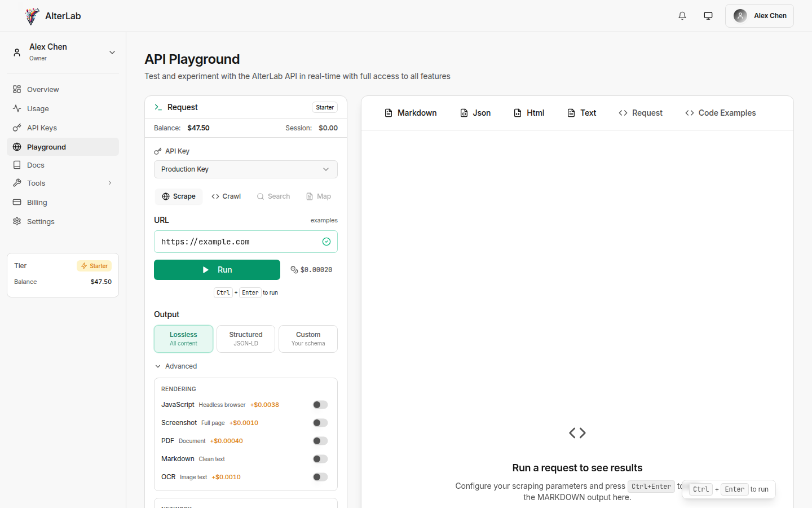Click the $47.50 balance in Tier card
The image size is (812, 508).
[101, 282]
